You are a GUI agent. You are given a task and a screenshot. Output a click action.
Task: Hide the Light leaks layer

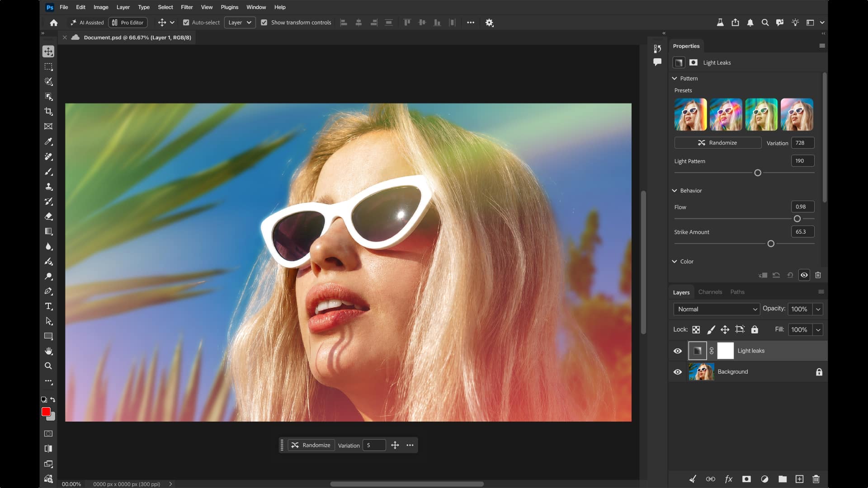[678, 351]
